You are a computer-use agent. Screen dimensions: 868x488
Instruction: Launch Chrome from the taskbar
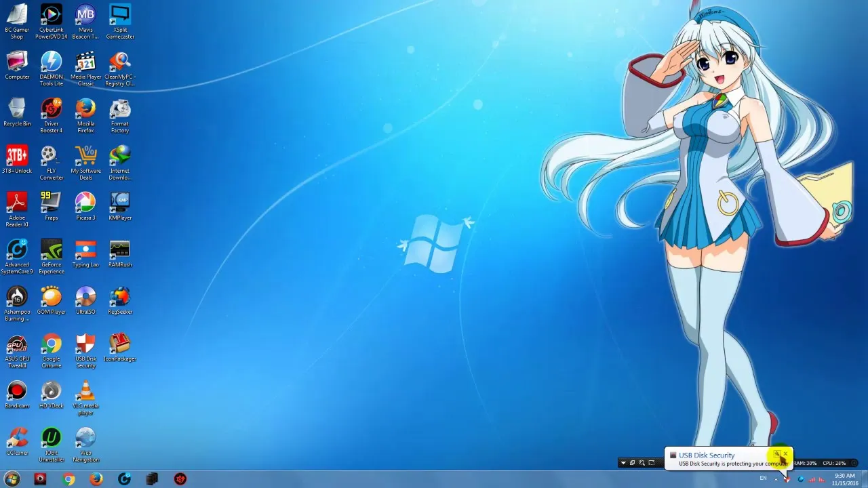(68, 479)
